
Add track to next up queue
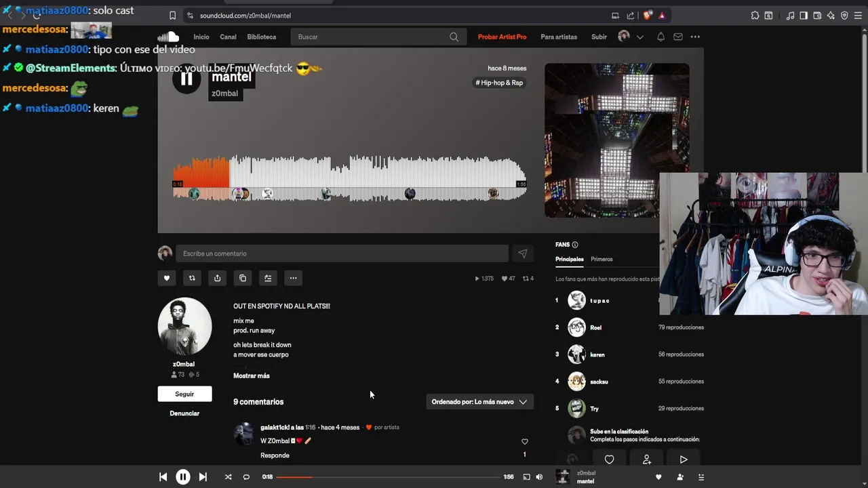(x=268, y=278)
